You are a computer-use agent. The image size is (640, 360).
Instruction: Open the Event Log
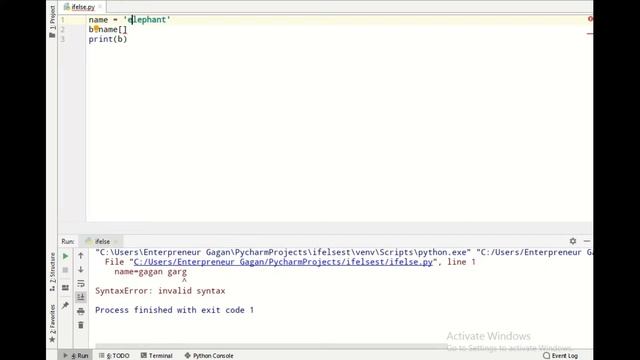tap(560, 356)
